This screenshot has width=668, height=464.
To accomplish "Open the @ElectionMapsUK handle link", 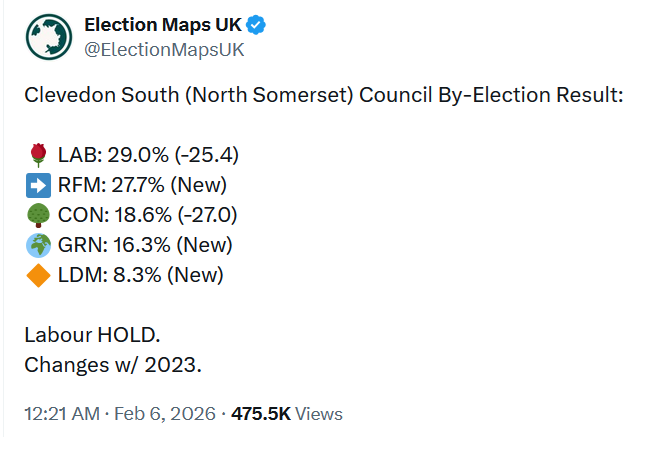I will click(x=164, y=49).
